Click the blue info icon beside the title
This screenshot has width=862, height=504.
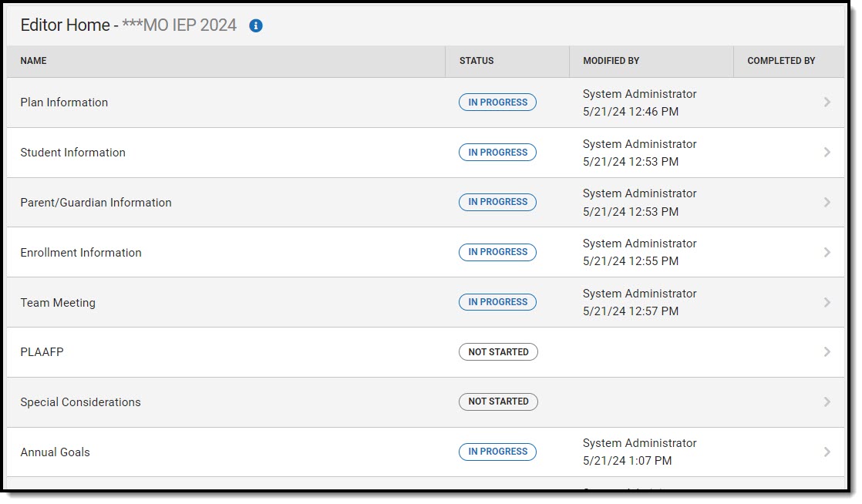pos(256,25)
